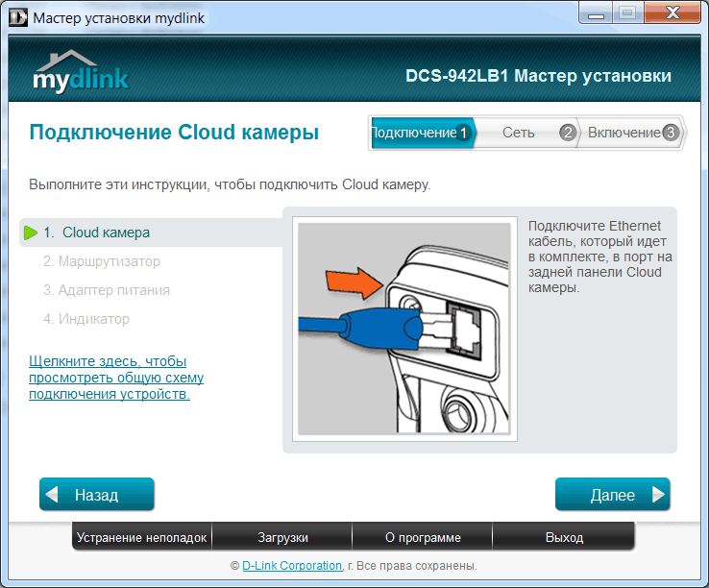
Task: Minimize the mydlink wizard window
Action: (x=596, y=13)
